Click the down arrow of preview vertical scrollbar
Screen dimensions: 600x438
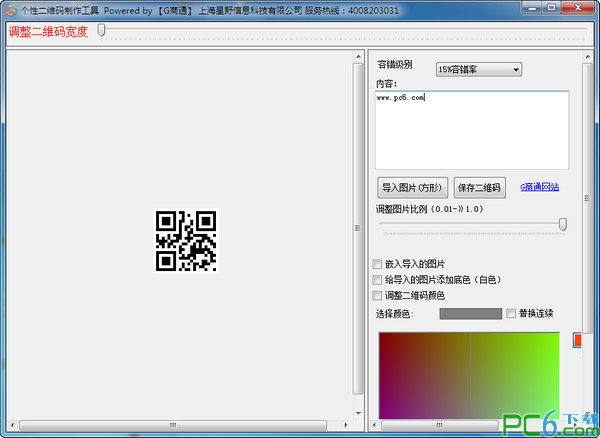click(358, 413)
